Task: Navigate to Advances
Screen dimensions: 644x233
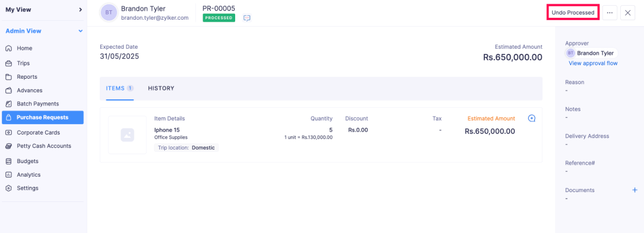Action: [x=29, y=90]
